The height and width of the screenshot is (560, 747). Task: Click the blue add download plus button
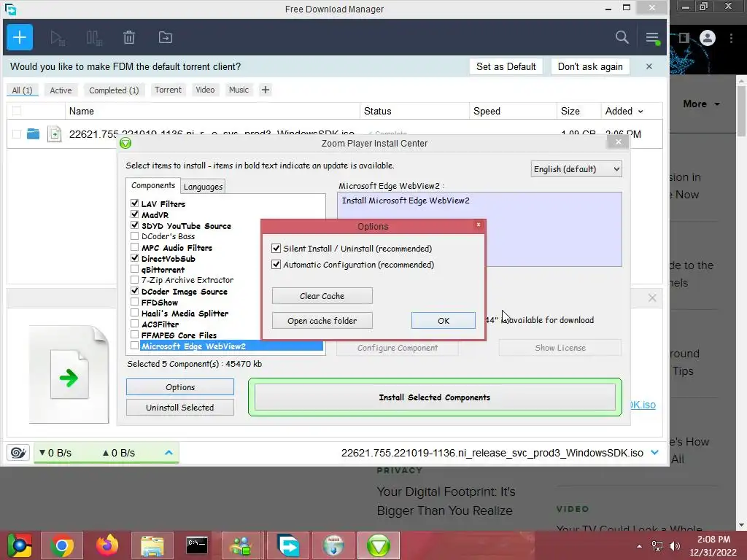coord(20,37)
